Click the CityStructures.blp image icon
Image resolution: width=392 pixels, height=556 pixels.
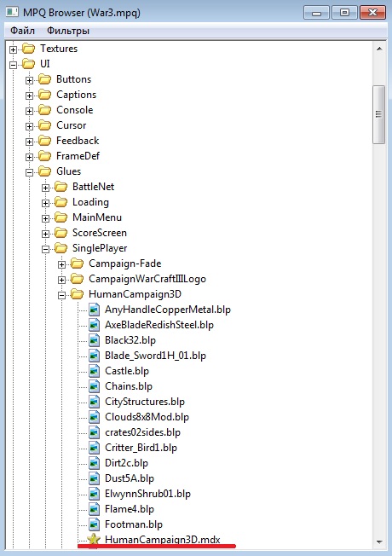(x=94, y=402)
